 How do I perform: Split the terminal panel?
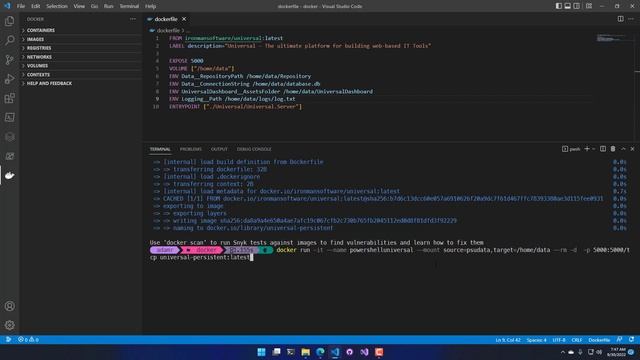[603, 149]
